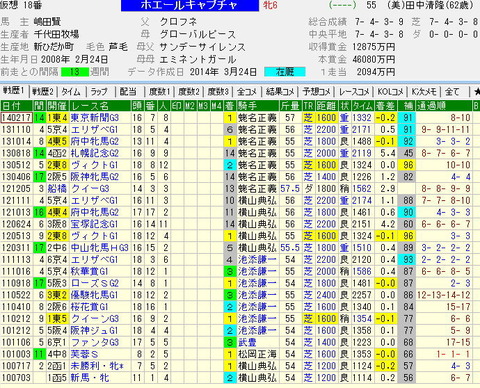Select the 予想コメ tab
The image size is (480, 388).
tap(317, 91)
